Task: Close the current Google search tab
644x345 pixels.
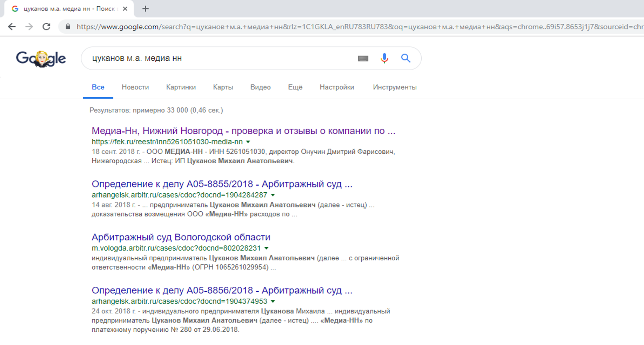Action: [x=125, y=9]
